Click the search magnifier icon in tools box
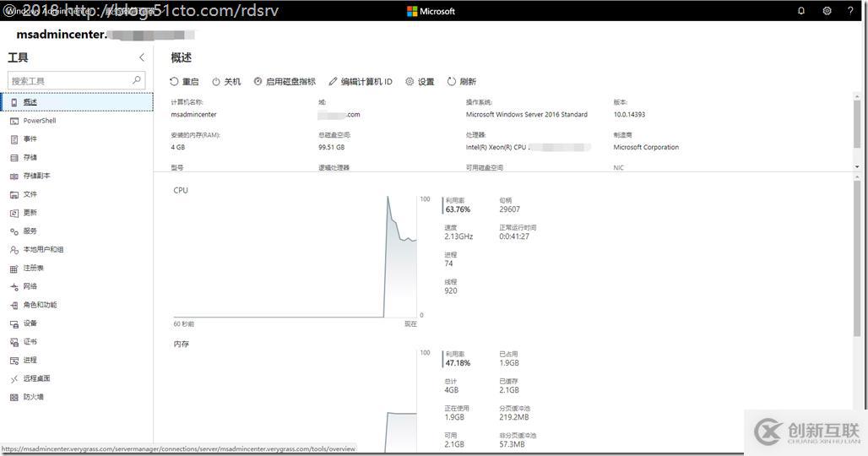This screenshot has width=868, height=456. click(x=136, y=80)
